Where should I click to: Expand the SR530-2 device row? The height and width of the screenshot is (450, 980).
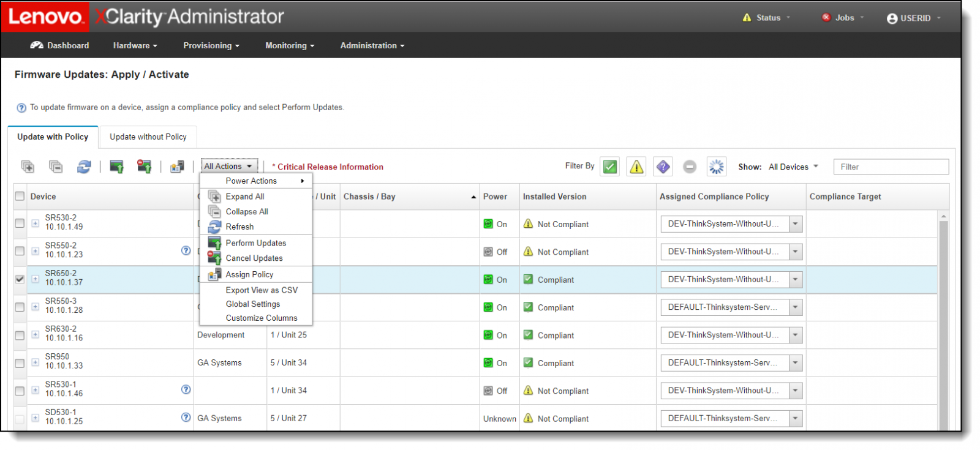[35, 223]
